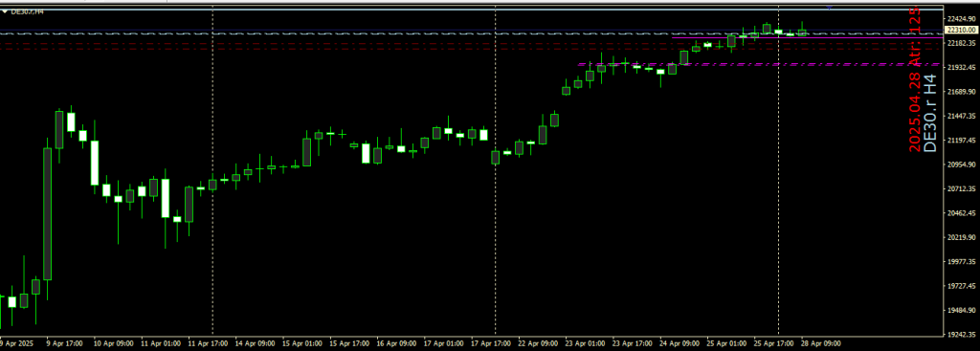Select the dashed magenta horizontal line

[759, 64]
